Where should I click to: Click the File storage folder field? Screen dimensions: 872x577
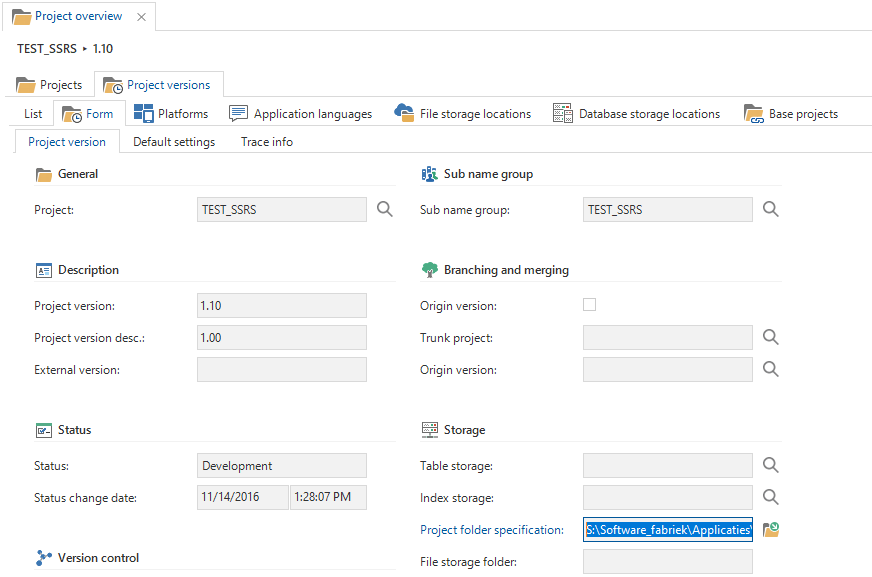coord(667,561)
